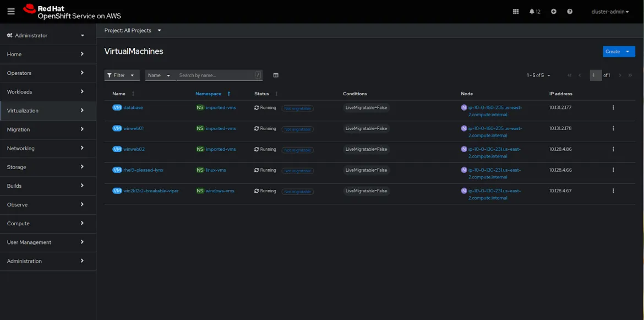Click Red Hat OpenShift logo
The height and width of the screenshot is (320, 644).
pyautogui.click(x=72, y=12)
